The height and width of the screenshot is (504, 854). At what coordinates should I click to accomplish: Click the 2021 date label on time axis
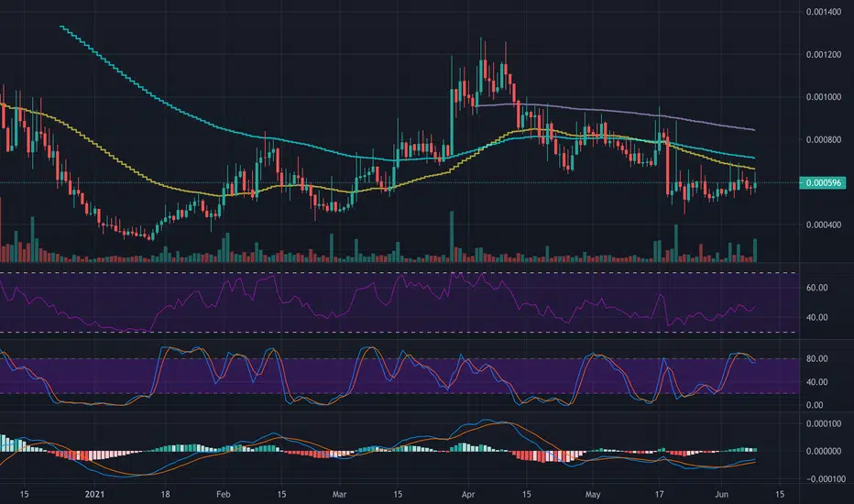pyautogui.click(x=94, y=494)
